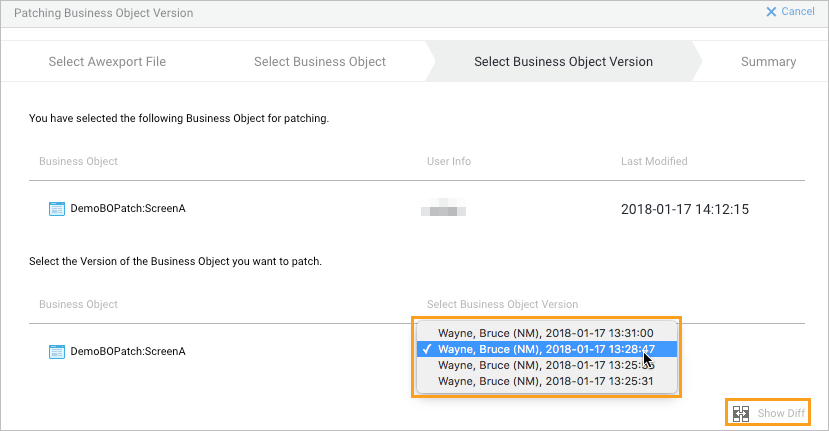Click screen icon in lower DemoBOPatch:ScreenA row
829x431 pixels.
(57, 352)
